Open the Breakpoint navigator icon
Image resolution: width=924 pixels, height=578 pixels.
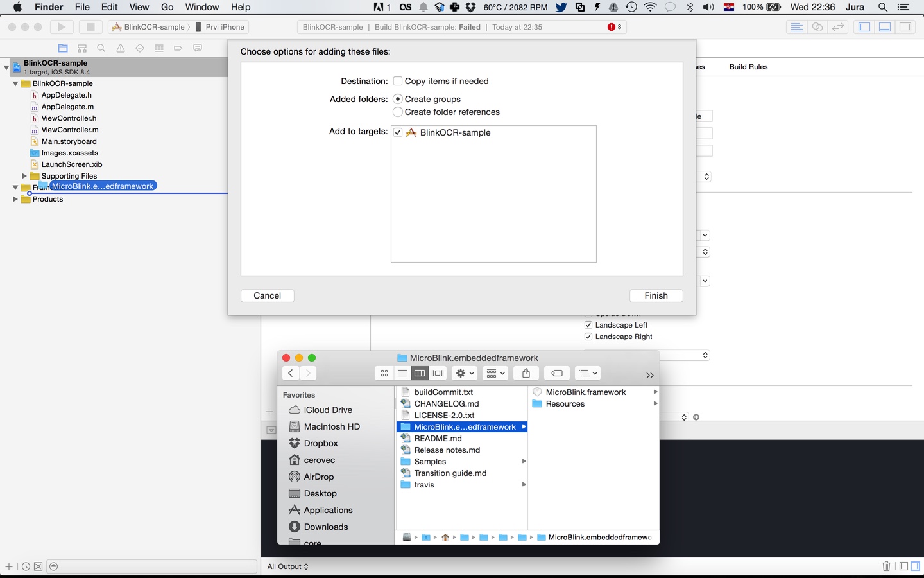tap(178, 48)
